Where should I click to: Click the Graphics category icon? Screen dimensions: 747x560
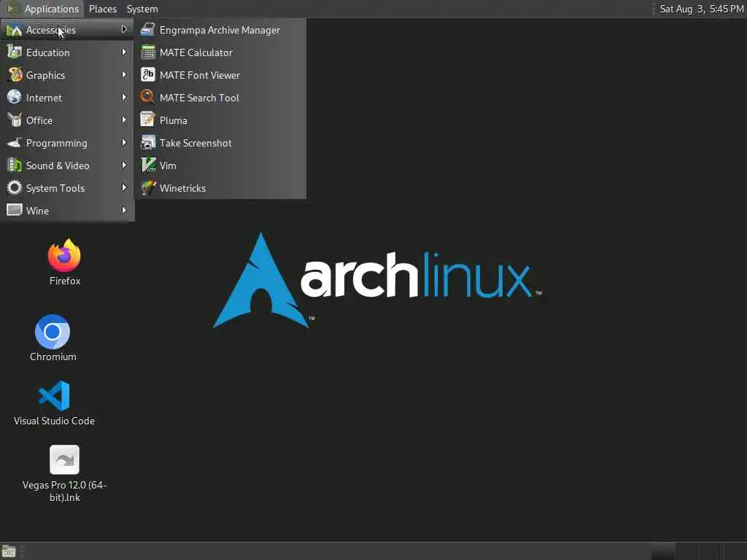pos(15,75)
